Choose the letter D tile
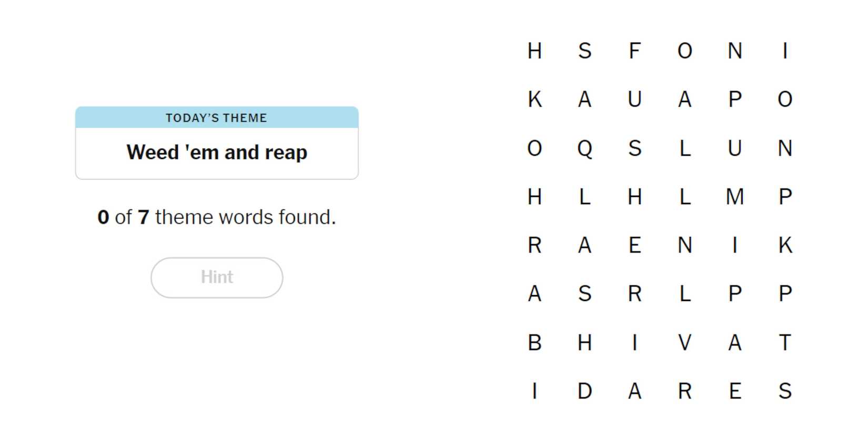Screen dimensions: 868x434 [x=584, y=391]
